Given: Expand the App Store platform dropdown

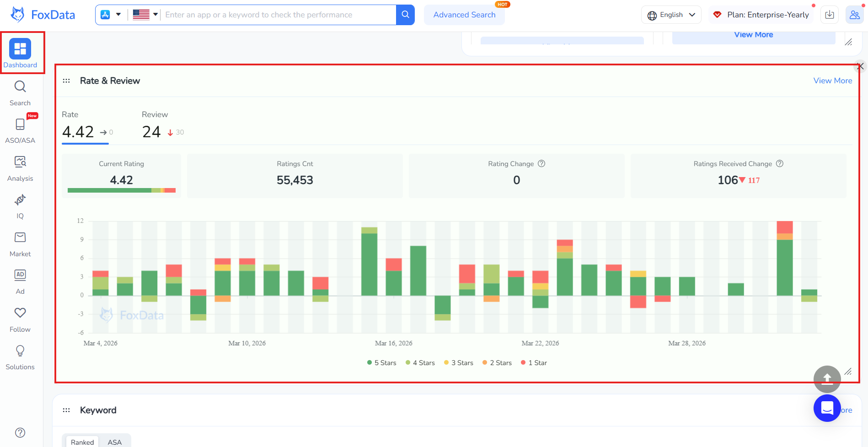Looking at the screenshot, I should [111, 15].
